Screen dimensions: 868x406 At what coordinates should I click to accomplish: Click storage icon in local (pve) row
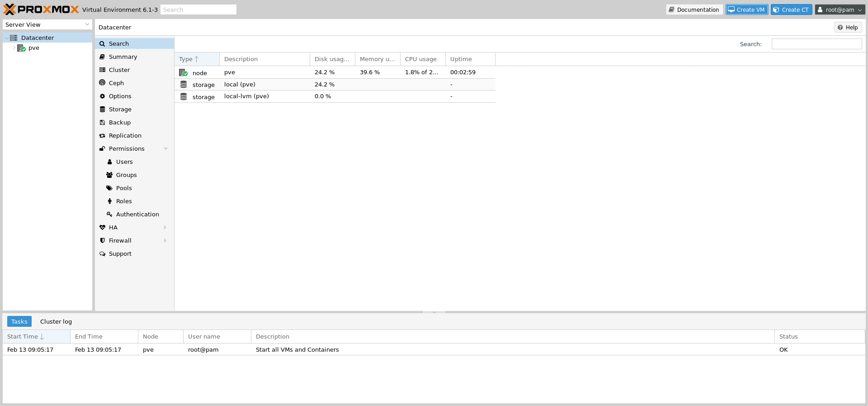pyautogui.click(x=184, y=85)
